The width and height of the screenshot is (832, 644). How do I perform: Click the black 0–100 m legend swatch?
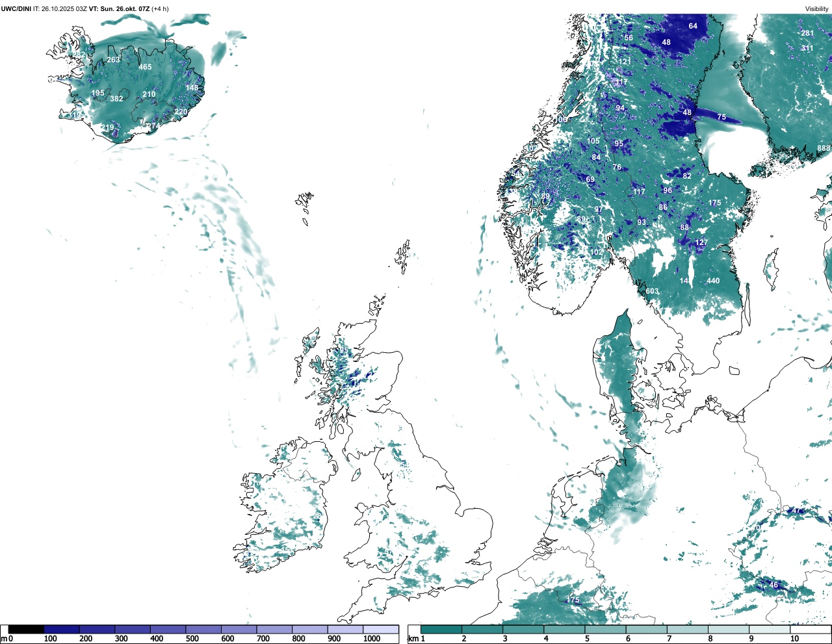pos(27,629)
